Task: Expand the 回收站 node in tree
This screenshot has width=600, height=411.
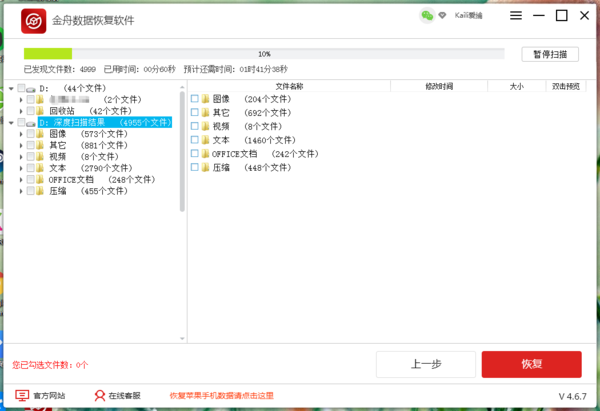Action: click(x=21, y=111)
